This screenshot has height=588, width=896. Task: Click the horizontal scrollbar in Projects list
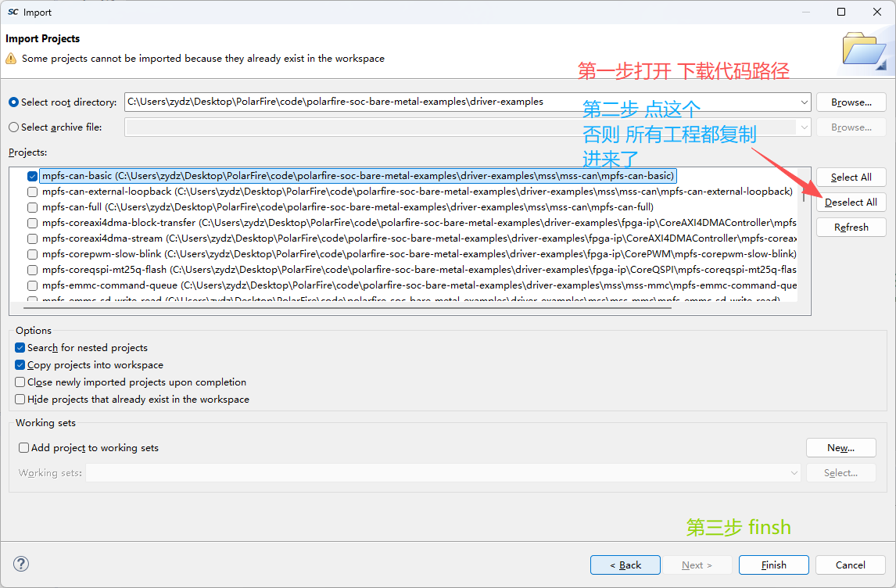(x=347, y=308)
